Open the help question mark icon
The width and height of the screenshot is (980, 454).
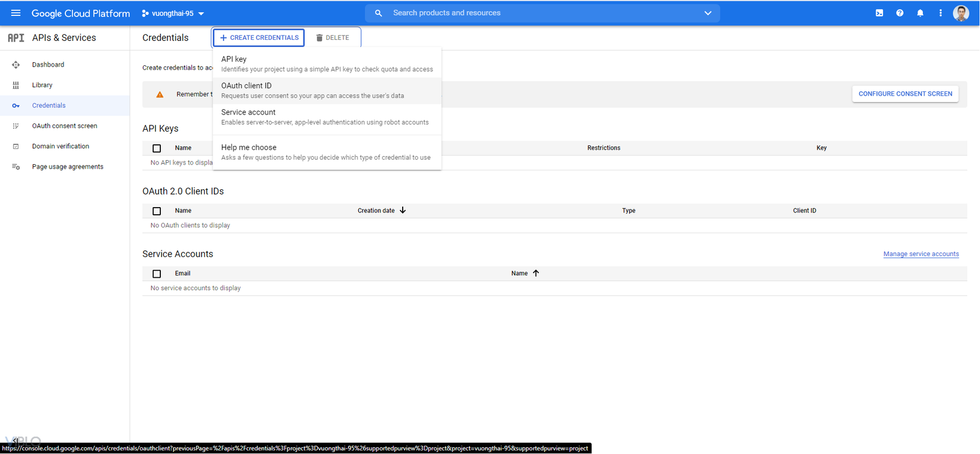pyautogui.click(x=900, y=13)
